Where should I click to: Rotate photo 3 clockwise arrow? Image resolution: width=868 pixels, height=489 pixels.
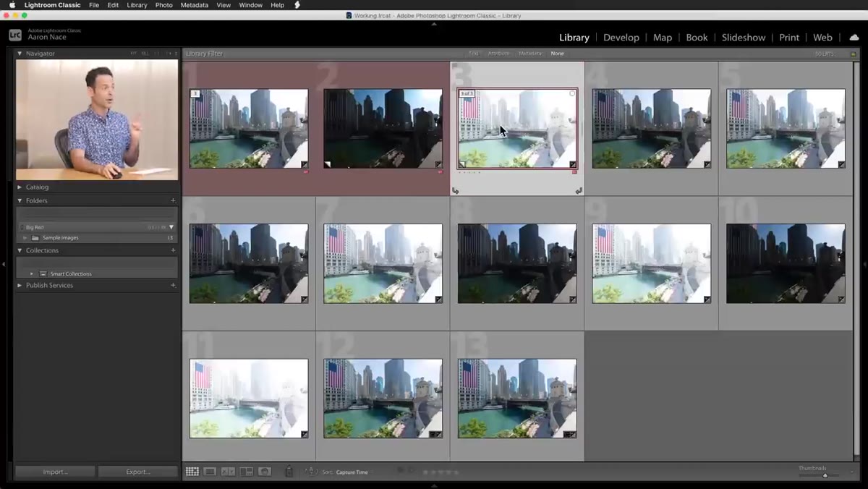tap(579, 191)
